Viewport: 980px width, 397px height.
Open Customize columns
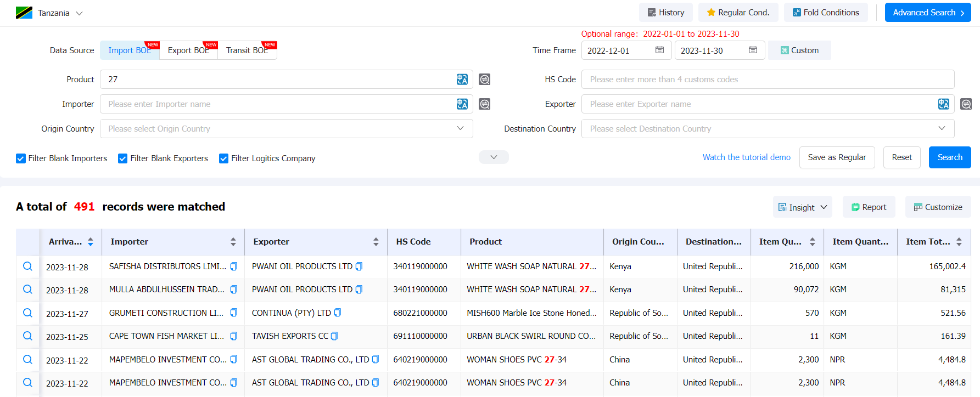point(938,207)
